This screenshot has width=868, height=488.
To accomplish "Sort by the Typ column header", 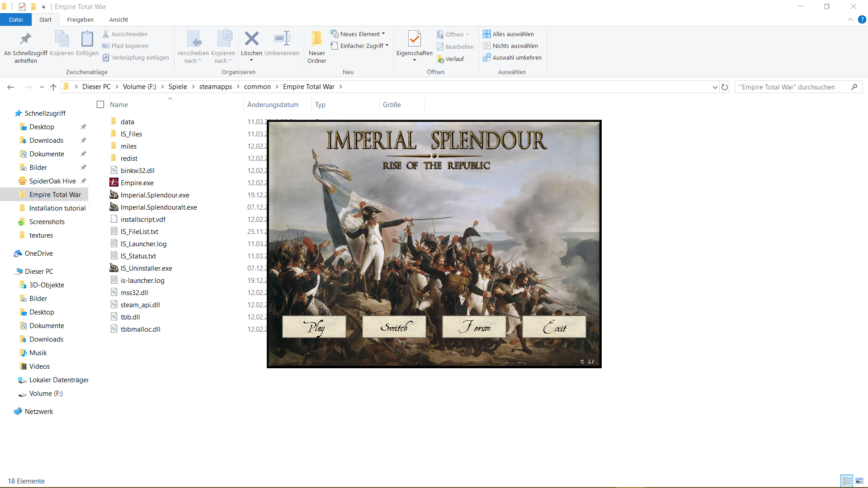I will (x=320, y=104).
